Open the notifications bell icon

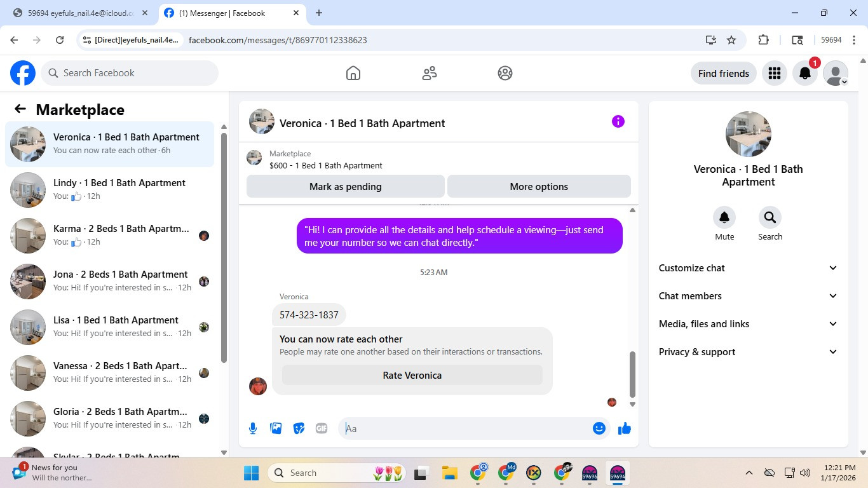pyautogui.click(x=804, y=73)
